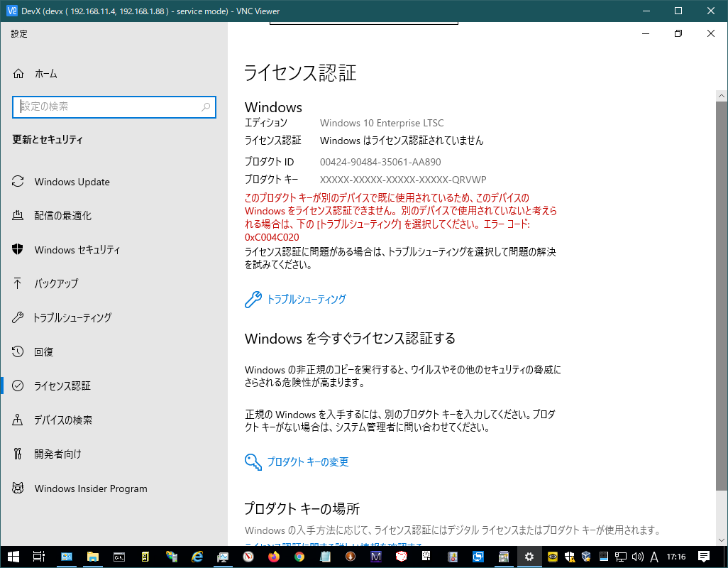Click the purple M taskbar icon

[x=376, y=557]
